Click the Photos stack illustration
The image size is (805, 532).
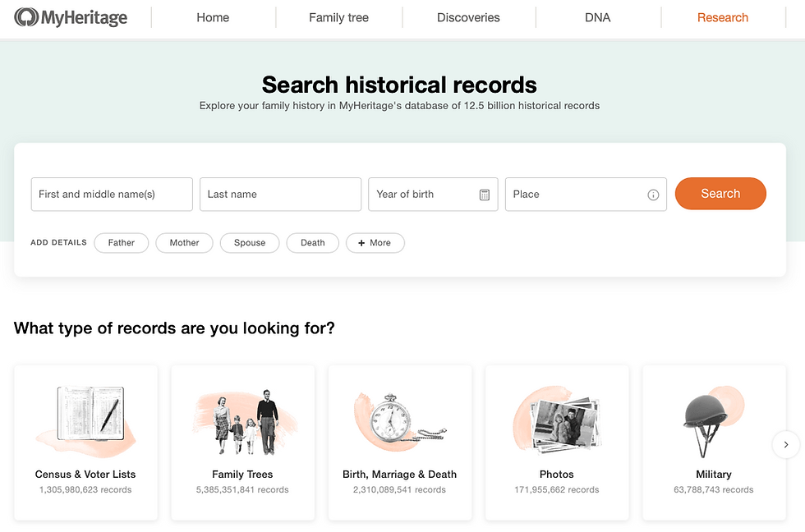point(558,420)
